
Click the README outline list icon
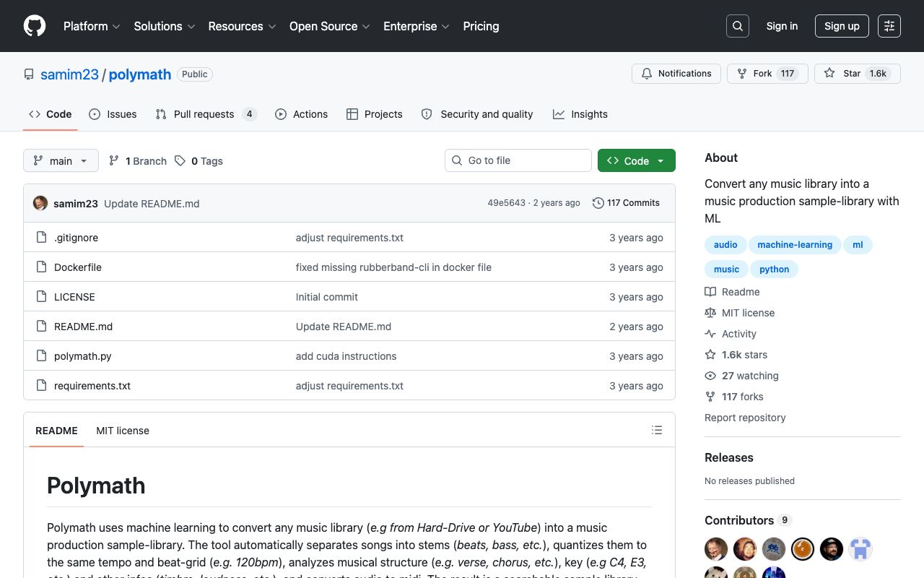(657, 430)
